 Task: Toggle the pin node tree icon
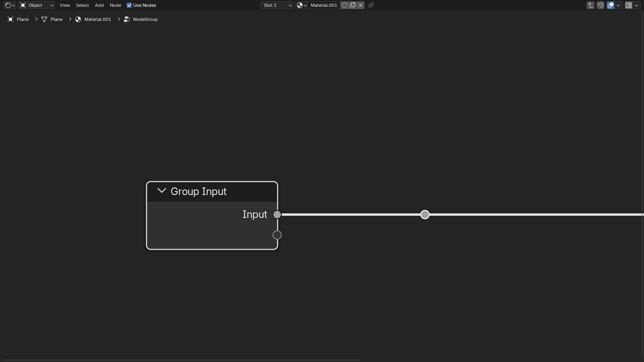click(371, 5)
